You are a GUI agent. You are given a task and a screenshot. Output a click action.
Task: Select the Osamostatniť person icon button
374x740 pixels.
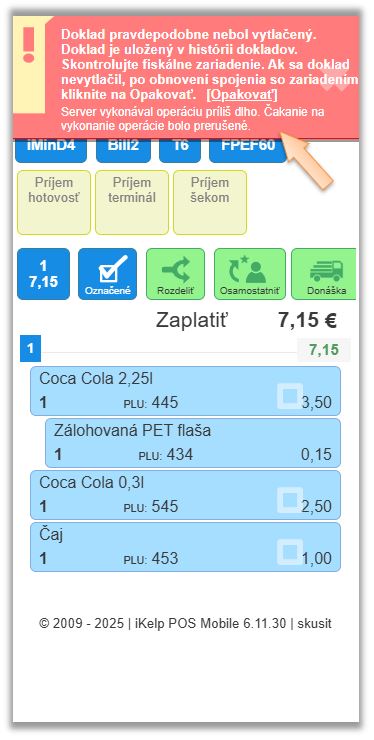tap(250, 274)
